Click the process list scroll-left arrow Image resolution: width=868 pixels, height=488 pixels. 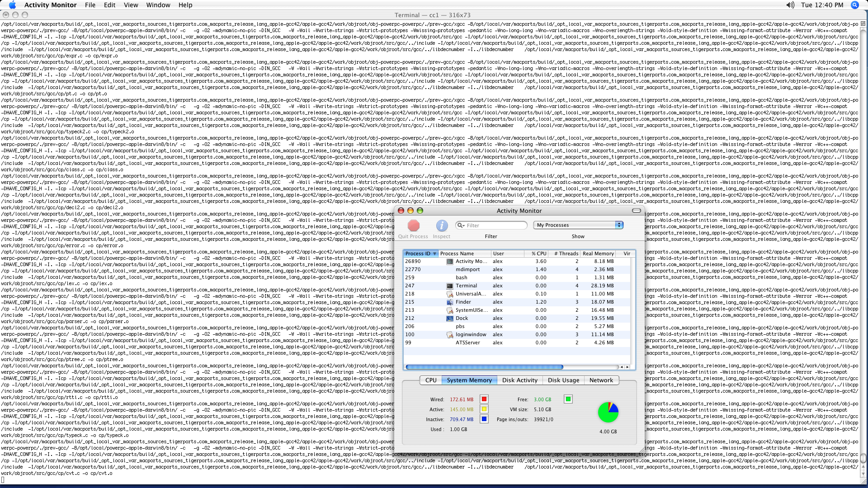pyautogui.click(x=622, y=367)
